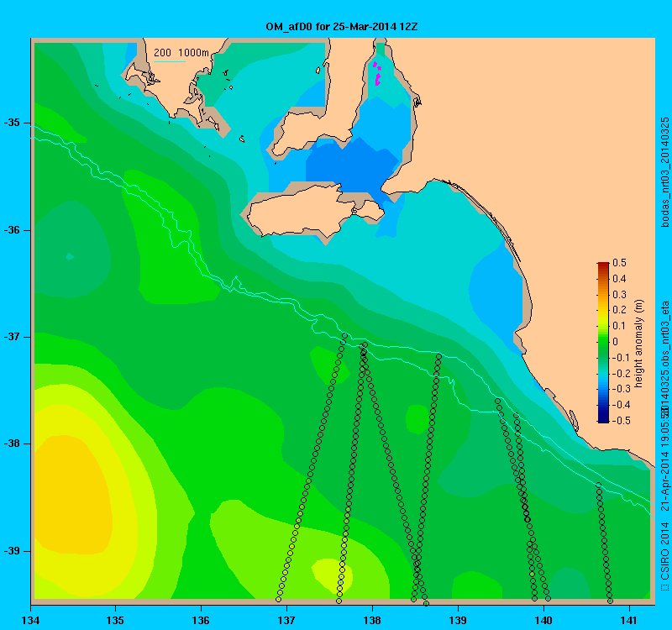The width and height of the screenshot is (672, 630).
Task: Click the colorbar value 0.5
Action: tap(619, 263)
